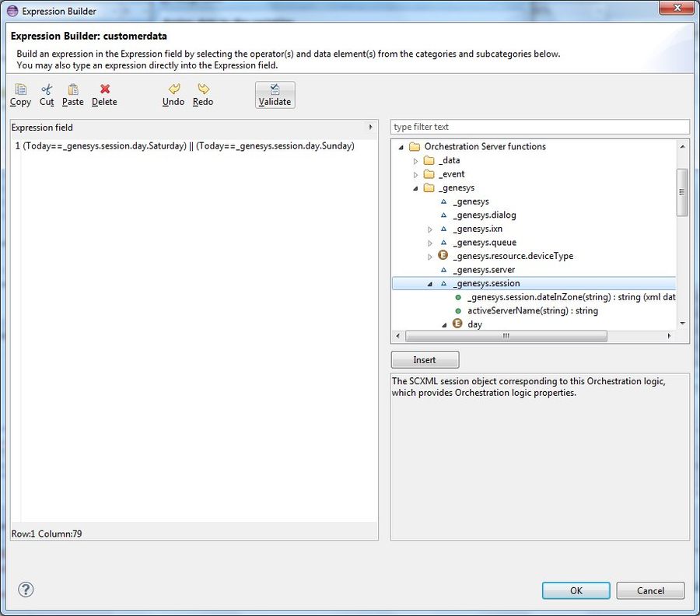
Task: Click the triangle icon beside _genesys.dialog
Action: coord(444,215)
